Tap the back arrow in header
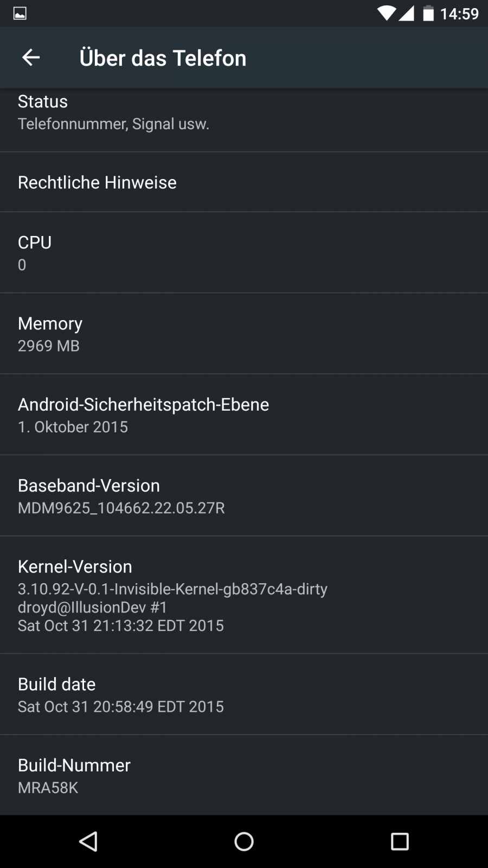The width and height of the screenshot is (488, 868). click(31, 58)
